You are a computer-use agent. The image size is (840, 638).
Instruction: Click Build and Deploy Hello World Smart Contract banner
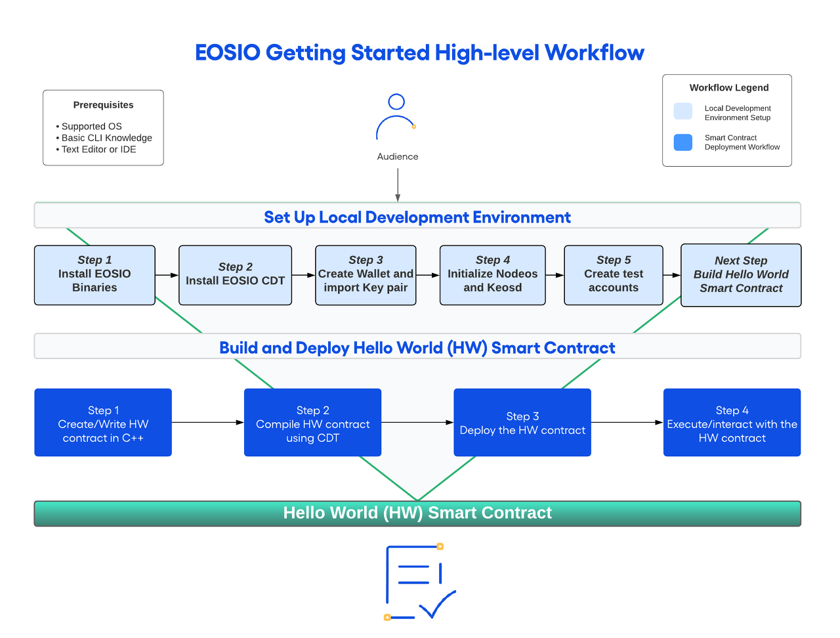[417, 346]
